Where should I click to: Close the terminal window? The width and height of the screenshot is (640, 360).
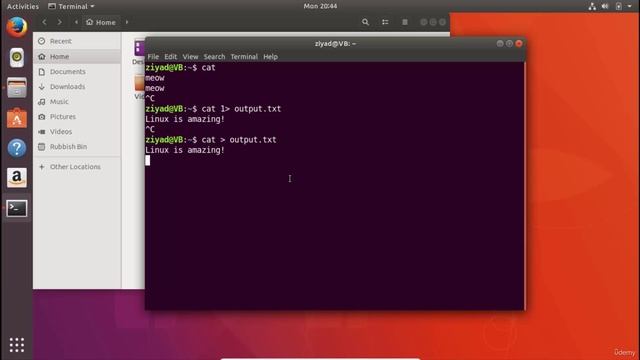click(519, 44)
